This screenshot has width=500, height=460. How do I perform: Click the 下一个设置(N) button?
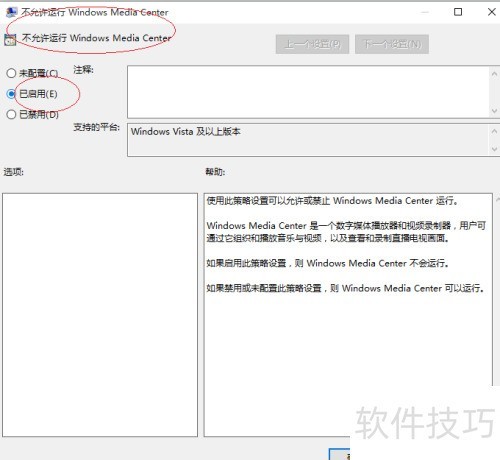click(x=392, y=44)
